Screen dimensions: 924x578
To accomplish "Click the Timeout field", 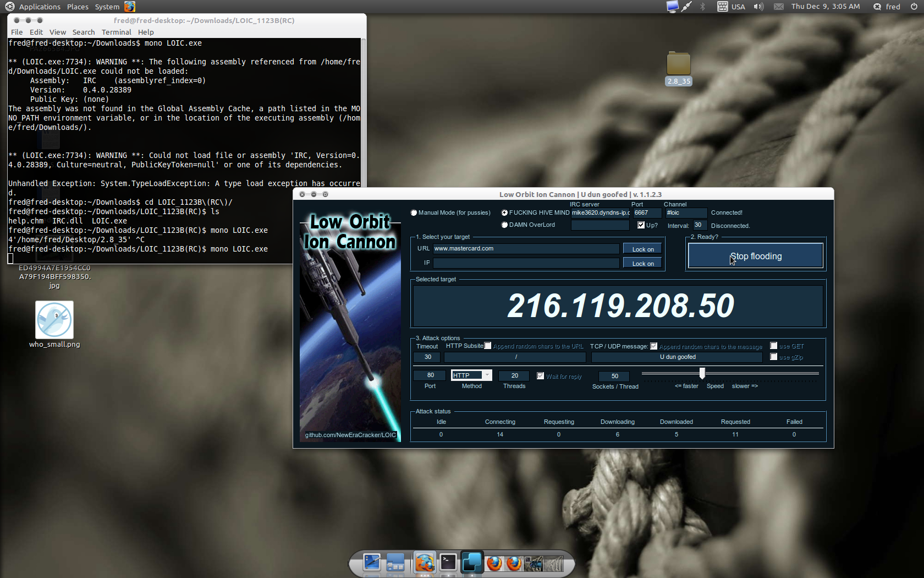I will click(428, 357).
